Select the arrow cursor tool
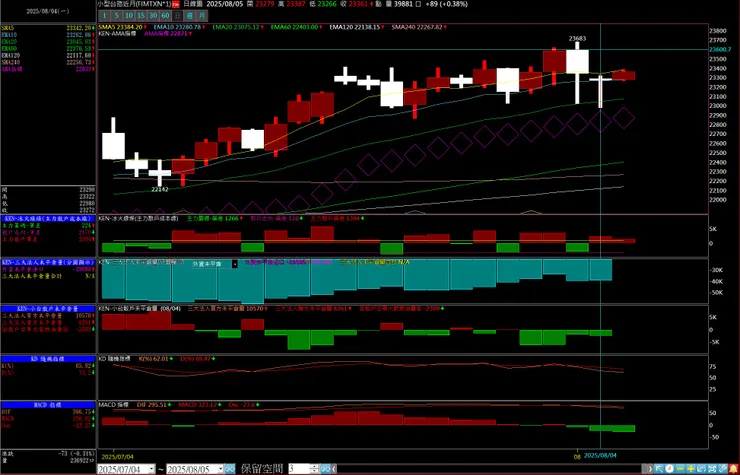This screenshot has height=475, width=740. click(659, 469)
